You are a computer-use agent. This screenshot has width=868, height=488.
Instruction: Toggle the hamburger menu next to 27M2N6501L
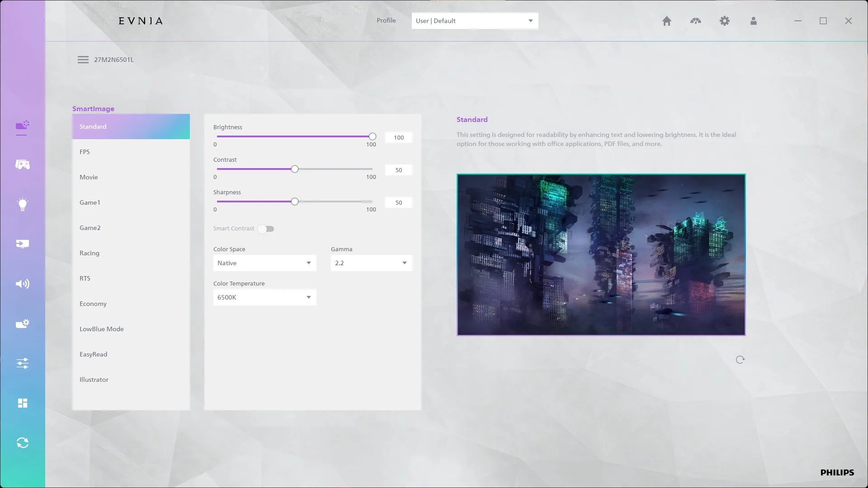tap(83, 60)
